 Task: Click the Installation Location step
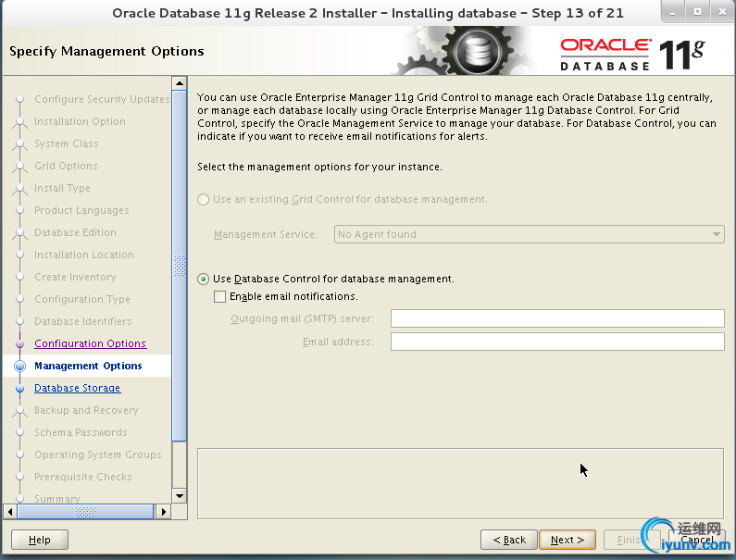(x=84, y=255)
